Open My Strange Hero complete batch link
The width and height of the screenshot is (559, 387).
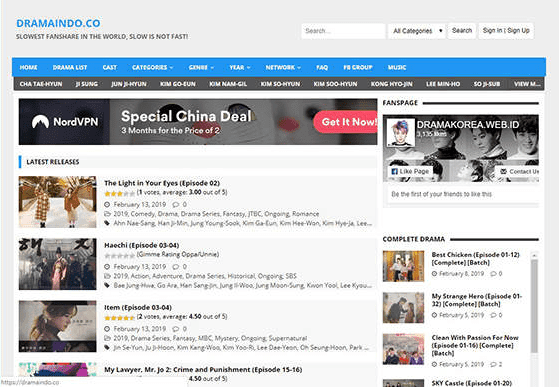[x=477, y=300]
